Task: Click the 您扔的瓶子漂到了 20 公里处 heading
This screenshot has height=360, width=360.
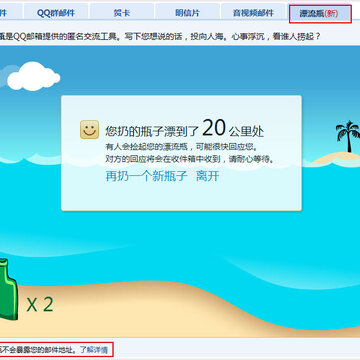Action: click(x=185, y=129)
